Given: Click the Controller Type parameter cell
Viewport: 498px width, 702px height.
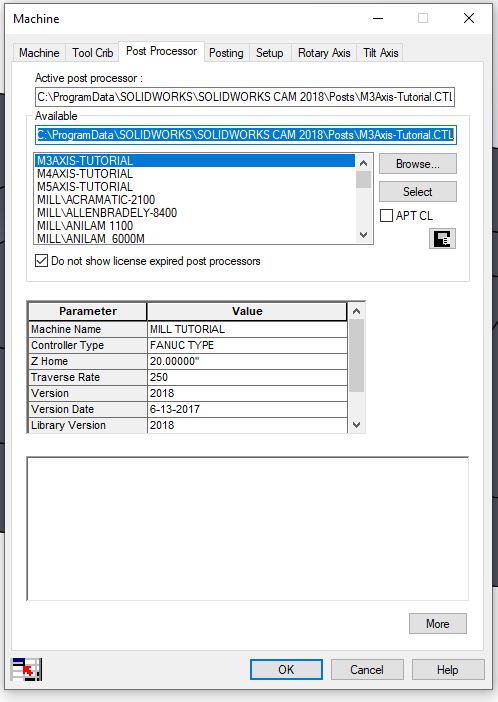Looking at the screenshot, I should (88, 345).
